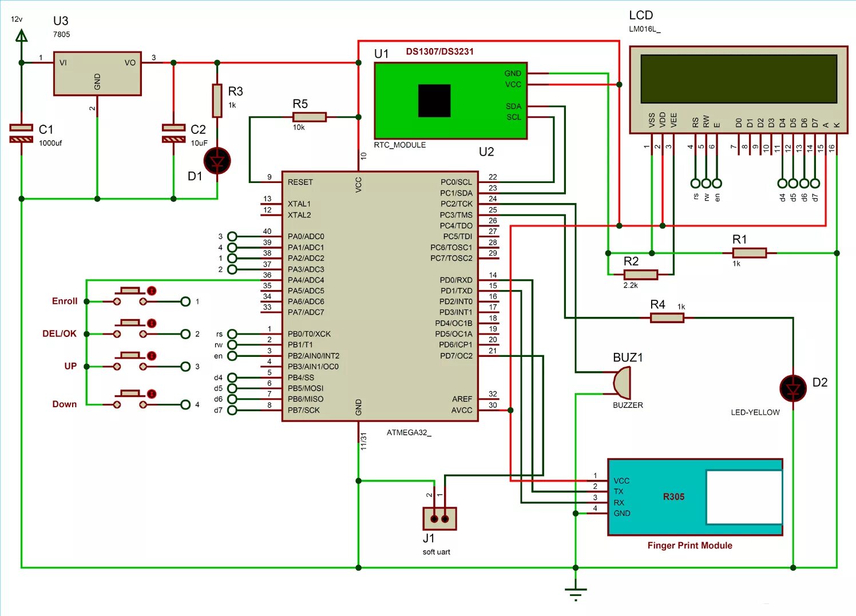
Task: Click the DEL/OK push button switch
Action: (x=130, y=329)
